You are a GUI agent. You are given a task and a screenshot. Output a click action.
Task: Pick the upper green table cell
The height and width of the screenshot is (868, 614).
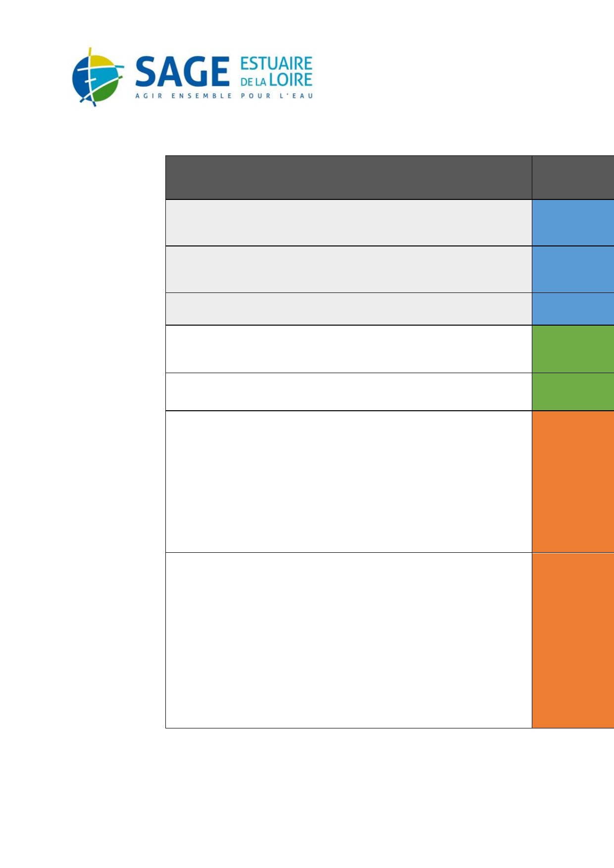[x=573, y=349]
